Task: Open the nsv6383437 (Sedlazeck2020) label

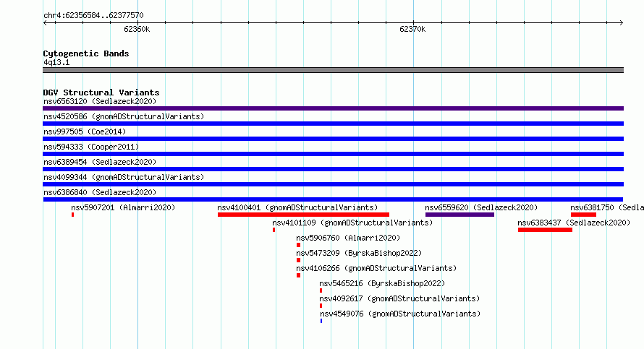Action: pos(574,223)
